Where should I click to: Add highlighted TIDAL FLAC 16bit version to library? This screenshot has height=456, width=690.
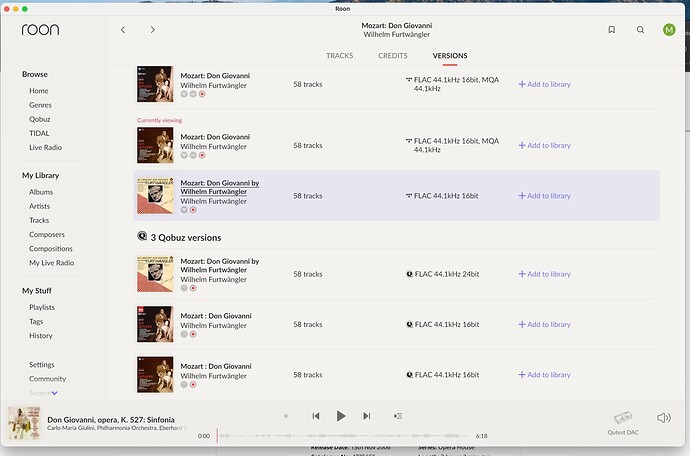point(544,195)
